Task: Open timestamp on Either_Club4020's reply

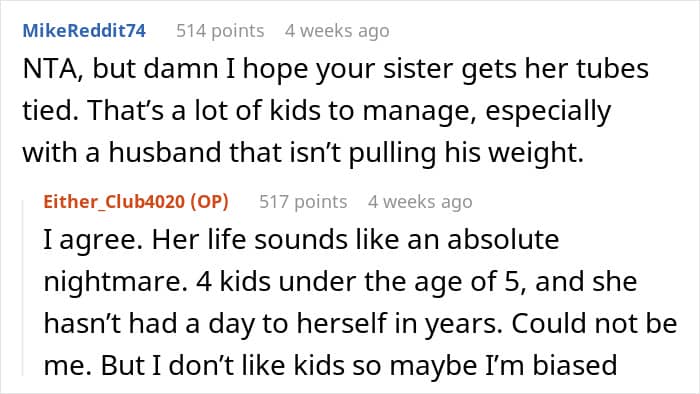Action: (x=420, y=202)
